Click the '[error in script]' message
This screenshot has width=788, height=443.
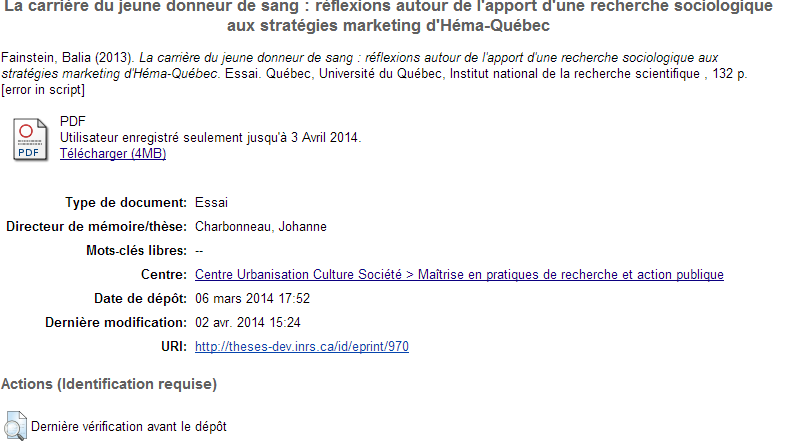pos(43,90)
